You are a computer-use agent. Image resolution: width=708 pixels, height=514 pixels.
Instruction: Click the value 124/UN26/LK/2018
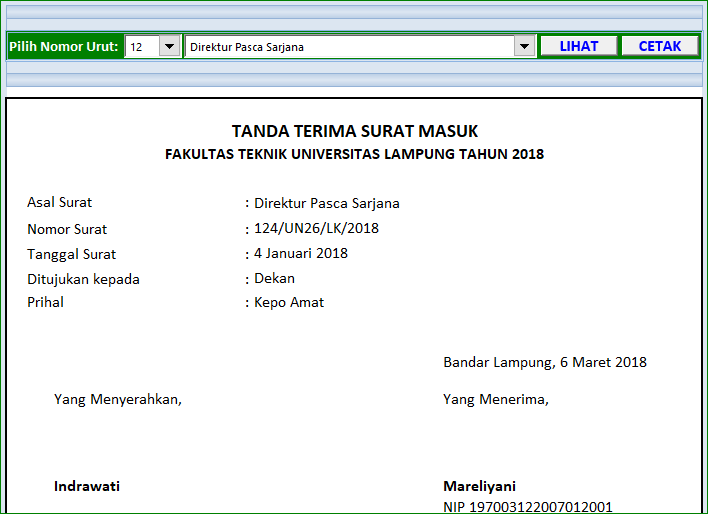click(317, 228)
